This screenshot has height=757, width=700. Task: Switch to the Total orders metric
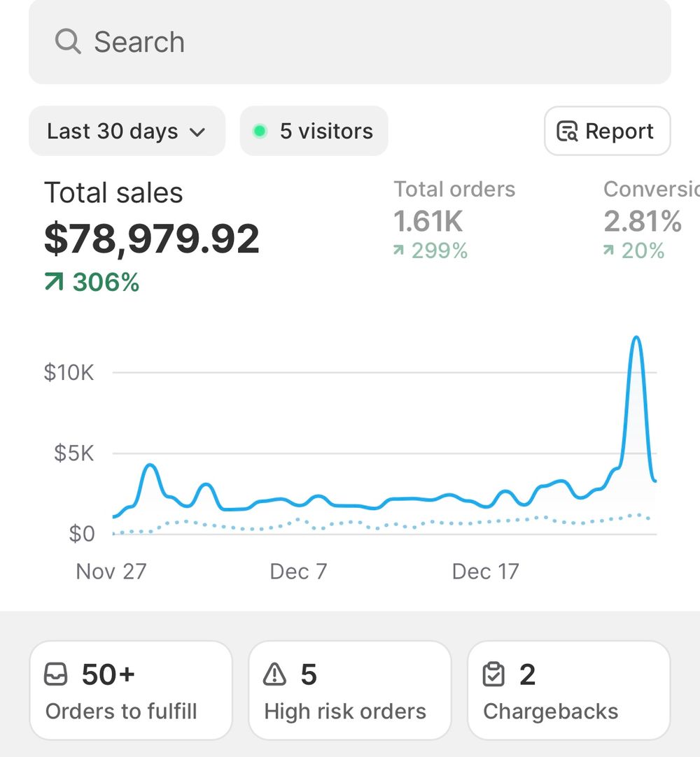point(454,220)
